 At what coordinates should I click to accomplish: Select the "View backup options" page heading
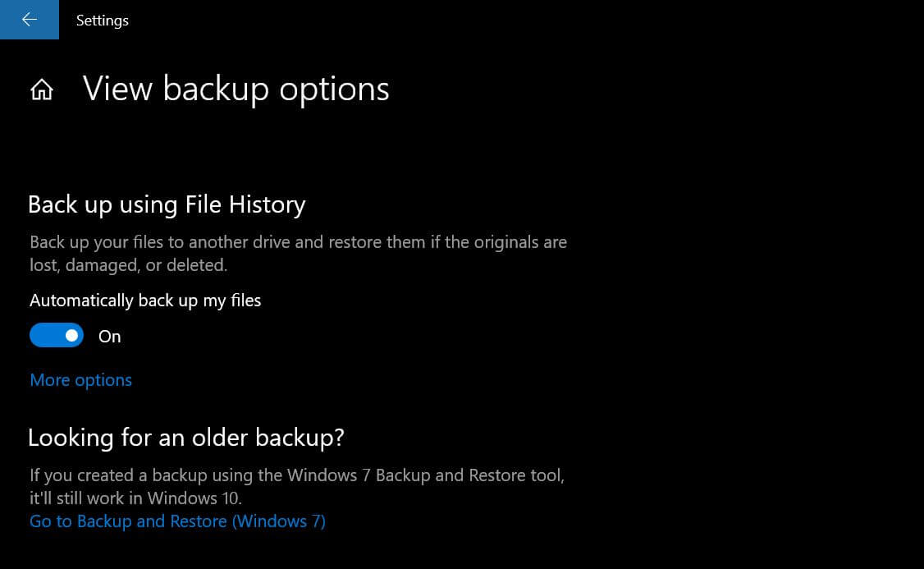pyautogui.click(x=236, y=89)
